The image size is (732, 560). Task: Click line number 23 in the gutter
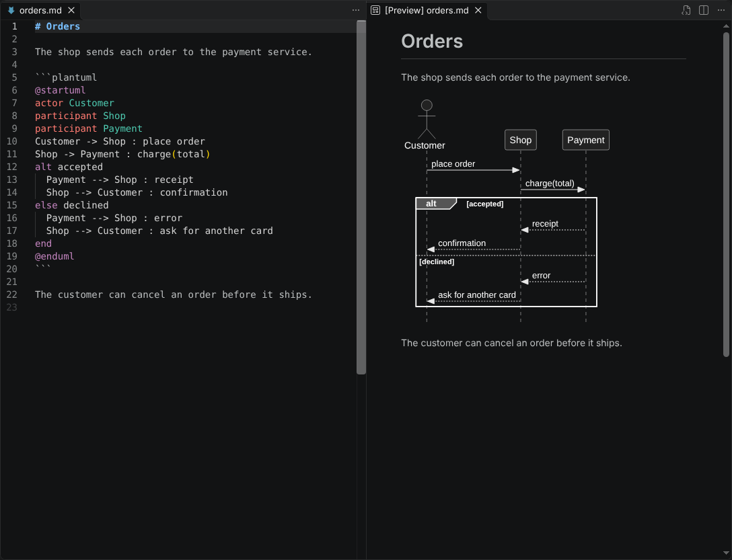click(x=12, y=307)
